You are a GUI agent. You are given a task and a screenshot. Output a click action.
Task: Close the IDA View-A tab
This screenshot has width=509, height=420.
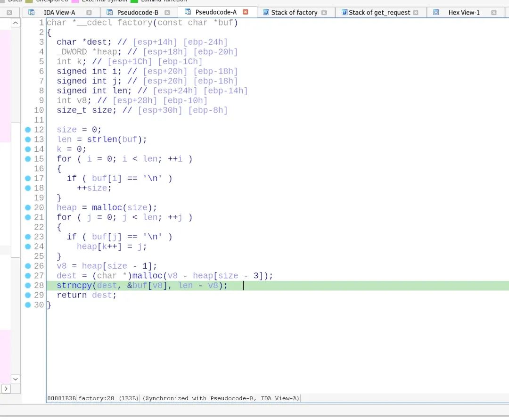[89, 13]
